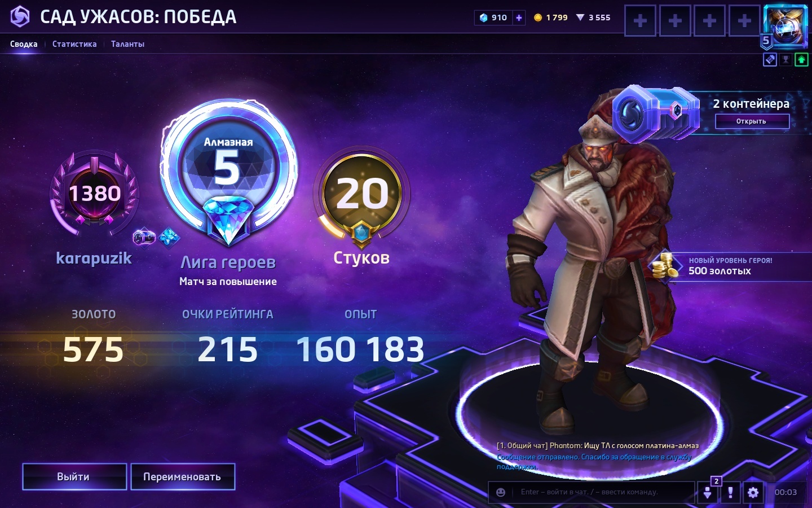Click the chat input field
This screenshot has height=508, width=812.
coord(602,492)
